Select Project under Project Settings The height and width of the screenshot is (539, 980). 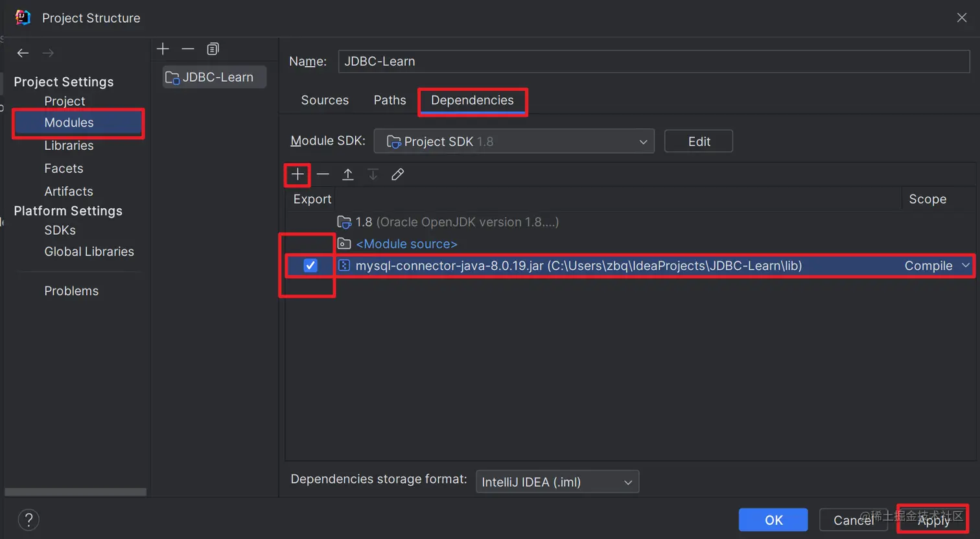coord(65,101)
